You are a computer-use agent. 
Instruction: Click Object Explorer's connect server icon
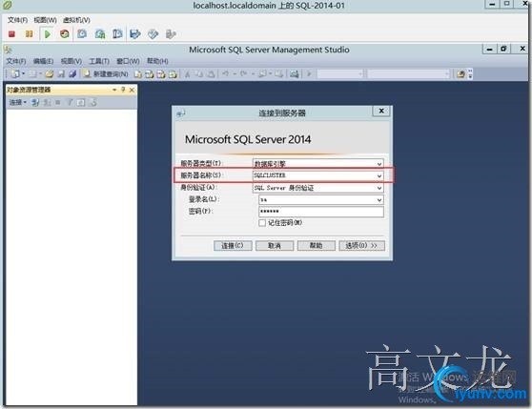pos(34,102)
